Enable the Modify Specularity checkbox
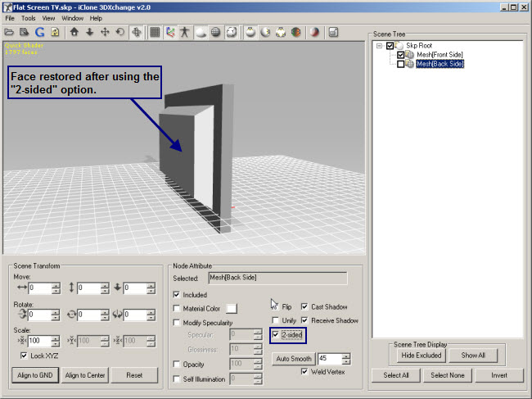This screenshot has height=399, width=532. pyautogui.click(x=177, y=322)
